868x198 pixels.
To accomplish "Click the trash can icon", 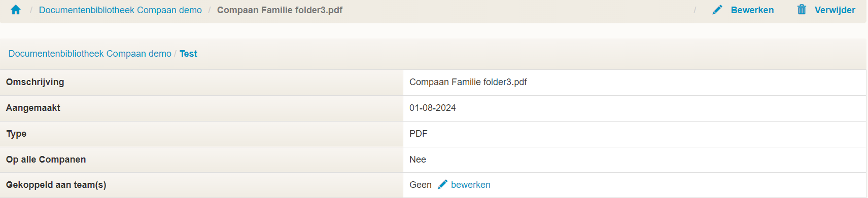I will point(802,10).
